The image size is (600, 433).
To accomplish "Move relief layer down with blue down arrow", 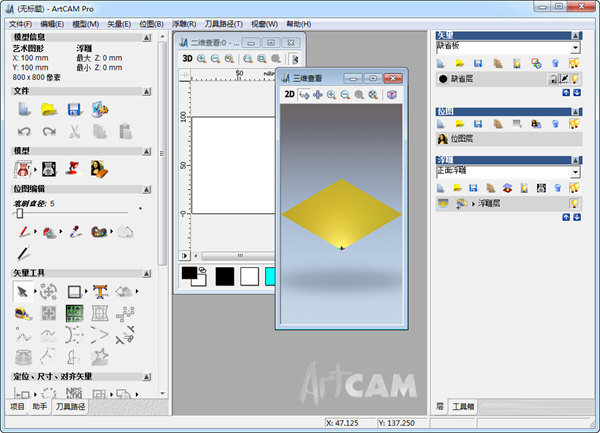I will tap(577, 217).
